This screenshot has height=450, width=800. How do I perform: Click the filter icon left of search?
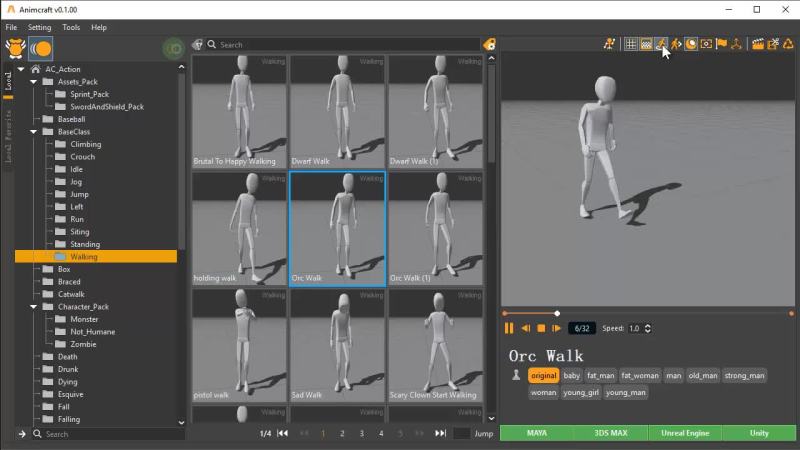[197, 45]
